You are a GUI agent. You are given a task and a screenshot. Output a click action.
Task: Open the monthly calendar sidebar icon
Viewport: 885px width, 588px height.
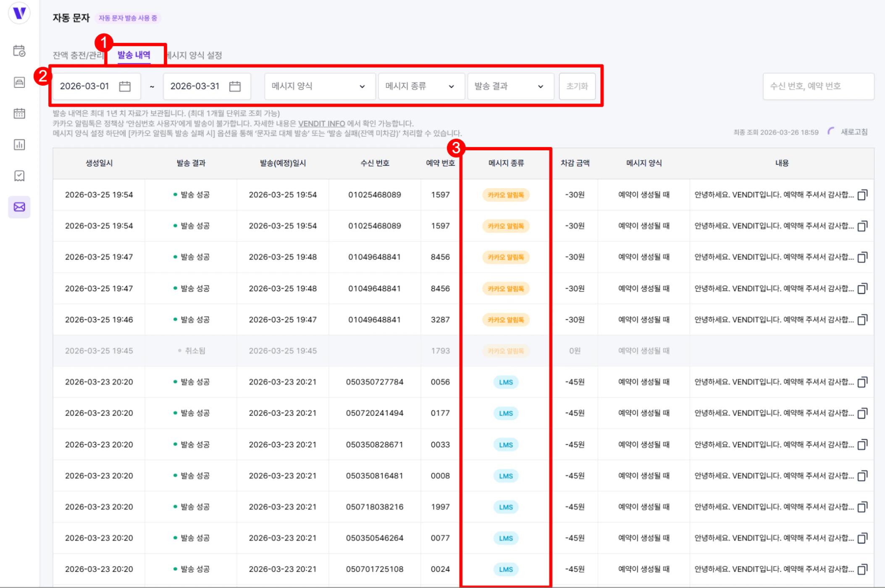[x=19, y=113]
